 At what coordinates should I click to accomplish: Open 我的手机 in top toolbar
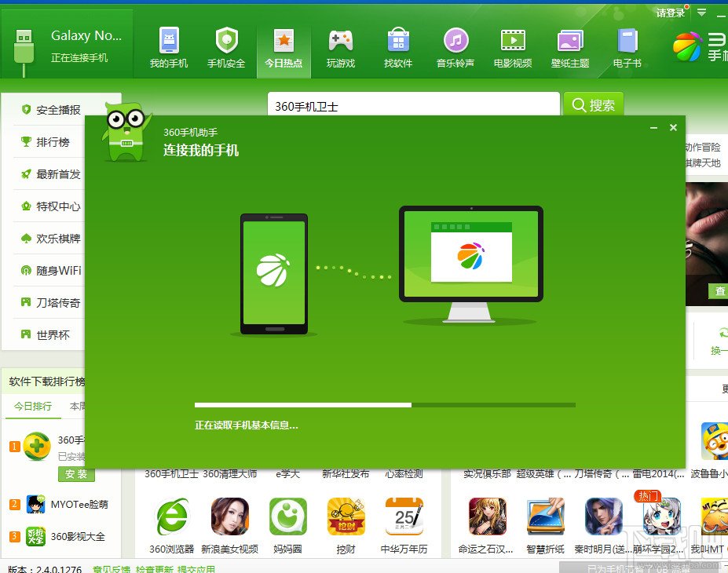(169, 48)
